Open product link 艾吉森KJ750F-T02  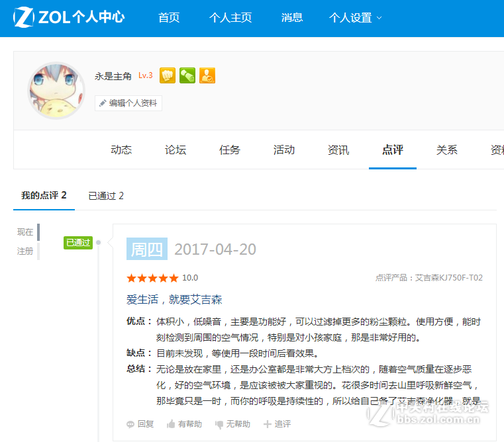click(449, 277)
